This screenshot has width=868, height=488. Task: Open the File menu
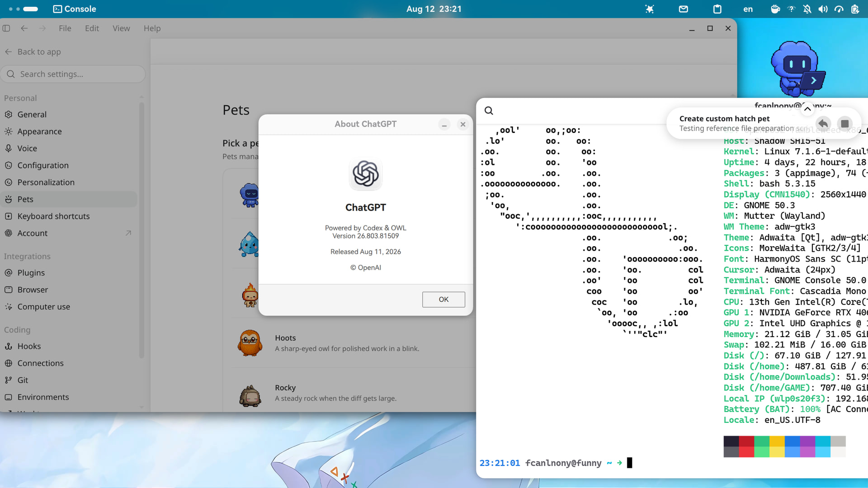[x=65, y=28]
